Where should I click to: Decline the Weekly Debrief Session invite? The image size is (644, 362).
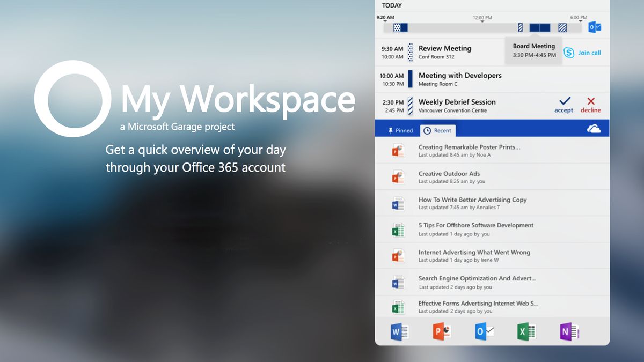pos(591,105)
